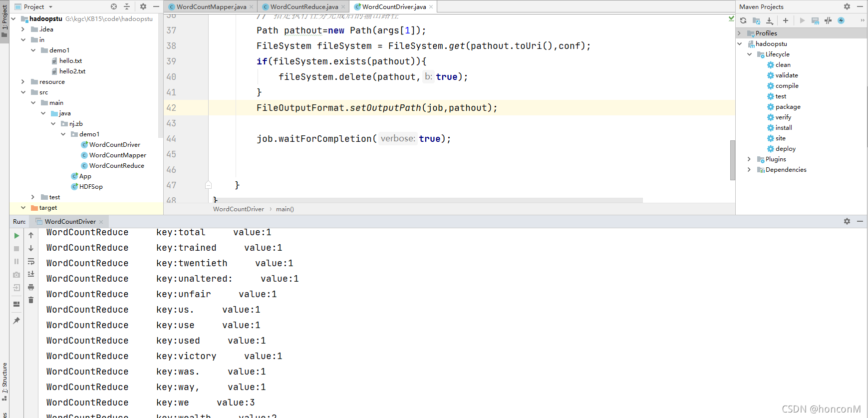This screenshot has height=418, width=868.
Task: Hide the Project panel
Action: (156, 6)
